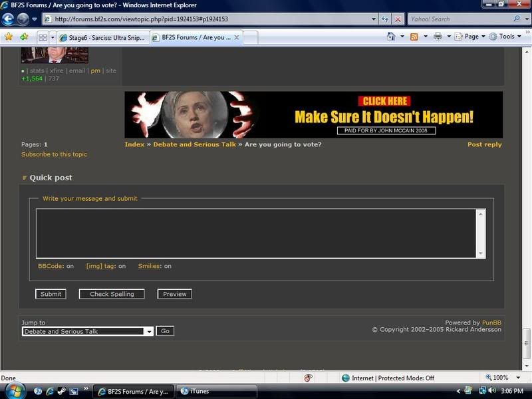The image size is (532, 399).
Task: Click the browser Forward arrow button
Action: pos(23,19)
